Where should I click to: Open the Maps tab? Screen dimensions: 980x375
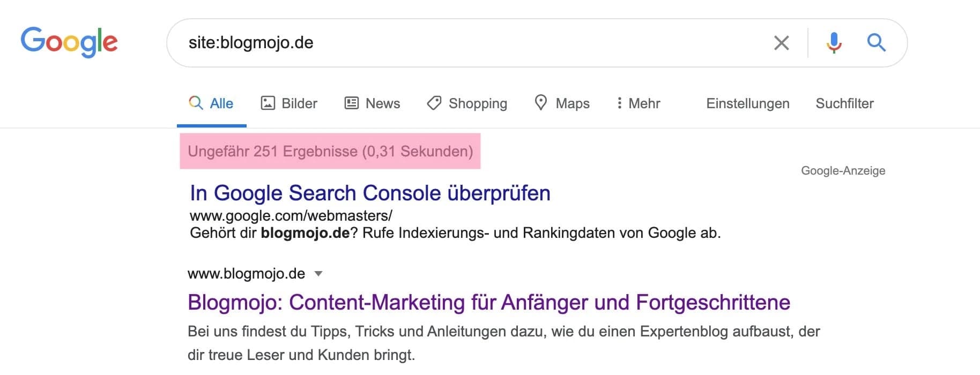click(562, 103)
